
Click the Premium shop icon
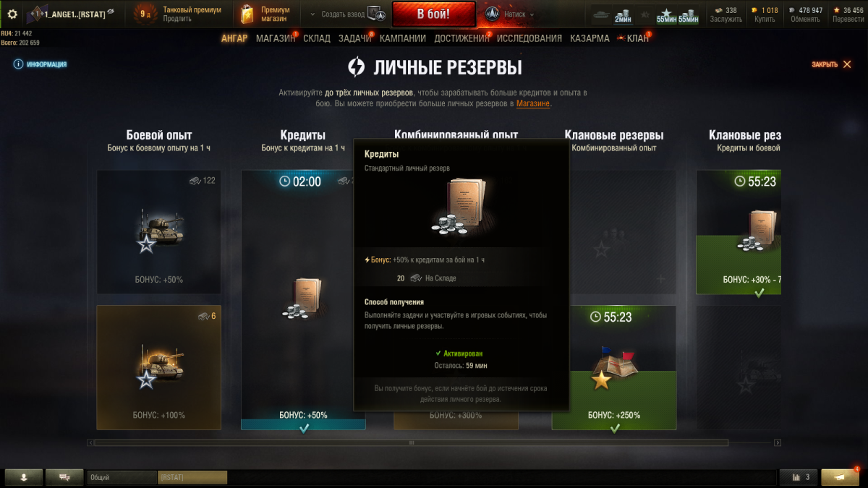[x=248, y=14]
